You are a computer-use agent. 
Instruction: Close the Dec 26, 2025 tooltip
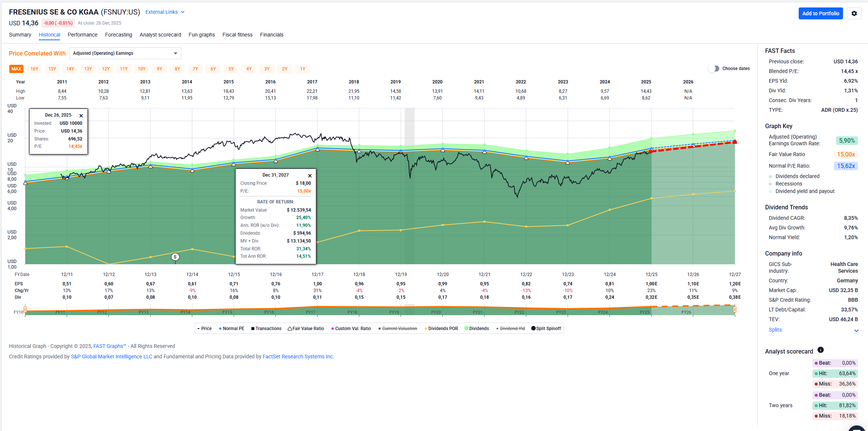(81, 115)
